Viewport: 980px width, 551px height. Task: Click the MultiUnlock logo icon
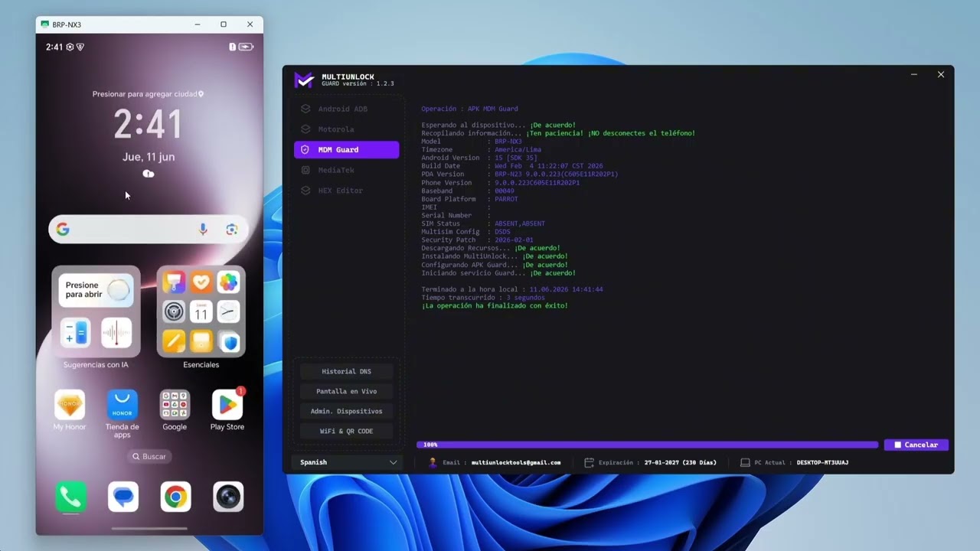304,80
